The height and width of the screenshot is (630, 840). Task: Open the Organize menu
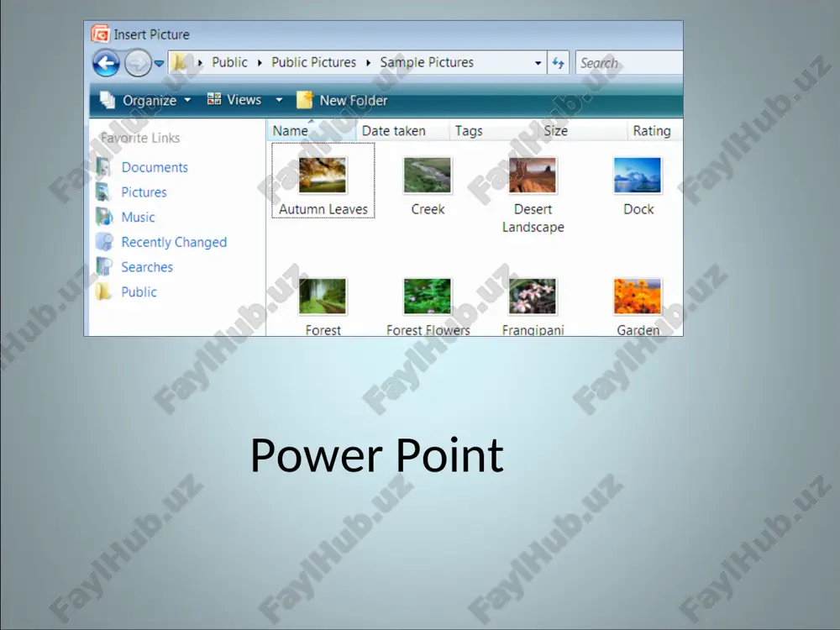click(149, 100)
